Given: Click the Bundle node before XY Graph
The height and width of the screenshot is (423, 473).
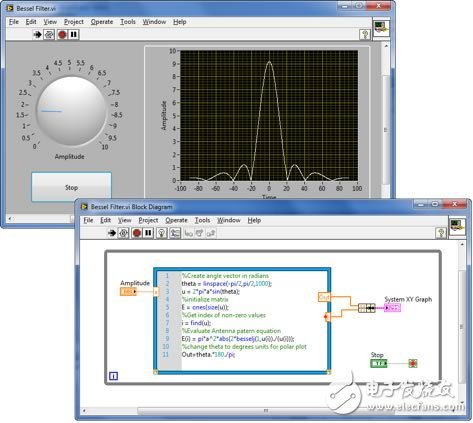Looking at the screenshot, I should click(367, 308).
